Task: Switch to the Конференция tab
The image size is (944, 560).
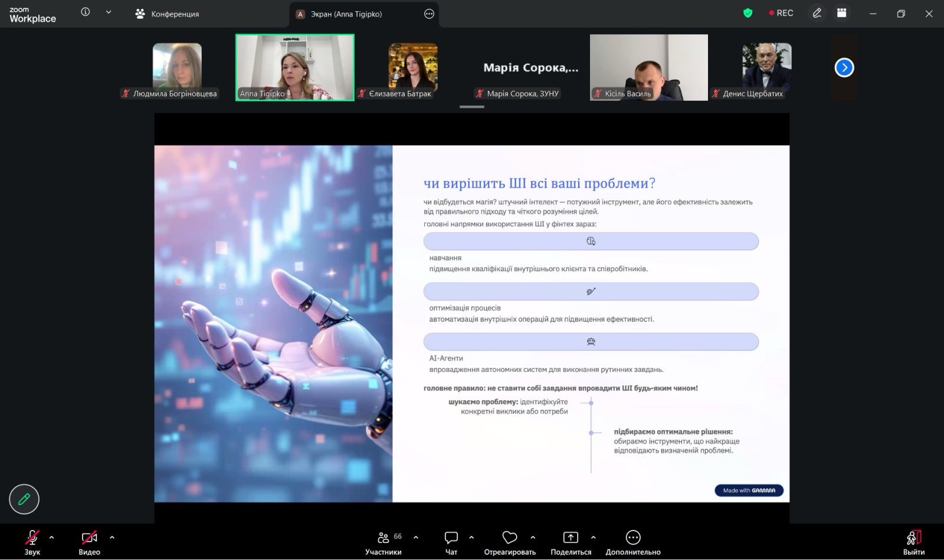Action: [x=168, y=14]
